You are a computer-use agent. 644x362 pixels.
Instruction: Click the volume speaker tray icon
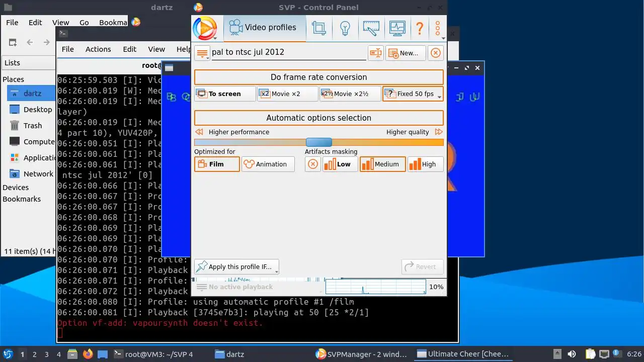point(572,354)
